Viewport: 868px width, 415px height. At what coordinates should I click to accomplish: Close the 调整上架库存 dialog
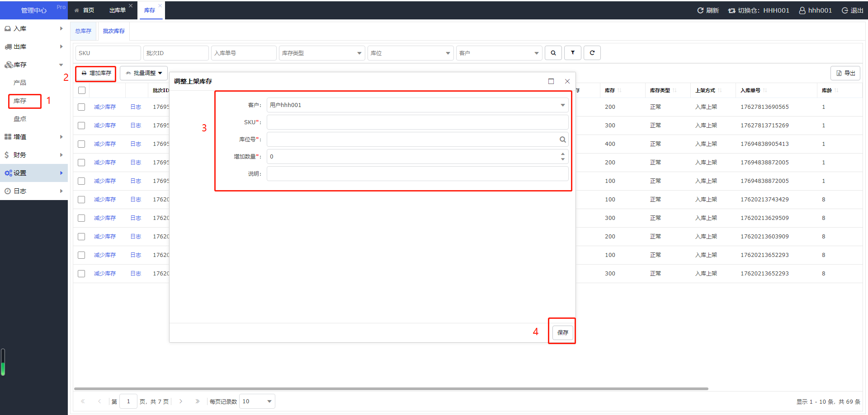coord(567,81)
